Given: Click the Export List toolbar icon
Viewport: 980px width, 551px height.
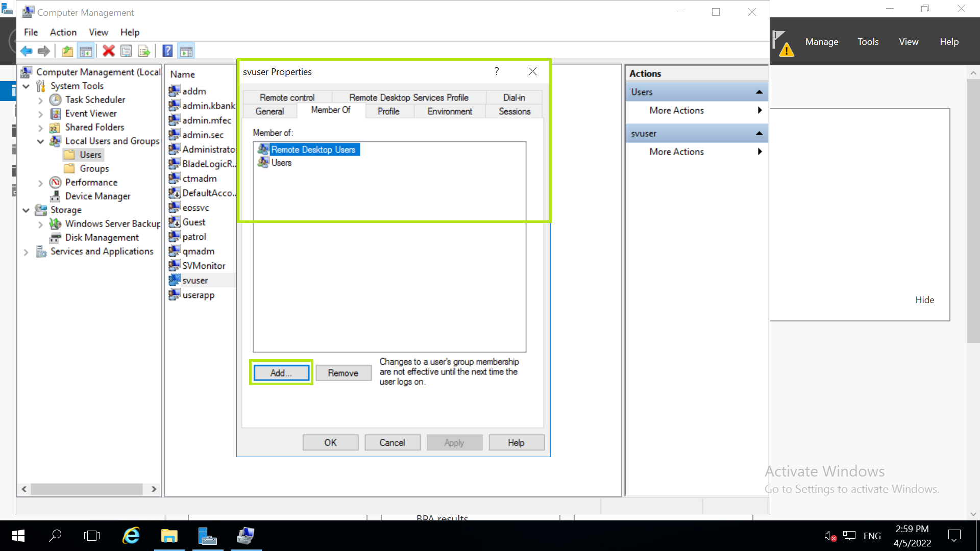Looking at the screenshot, I should point(144,51).
